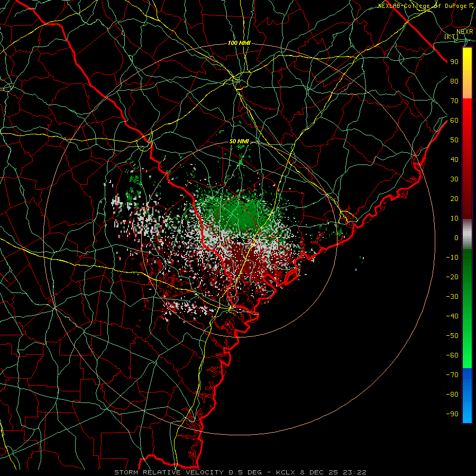Click the 30 value on the velocity scale
The image size is (476, 476).
click(454, 179)
